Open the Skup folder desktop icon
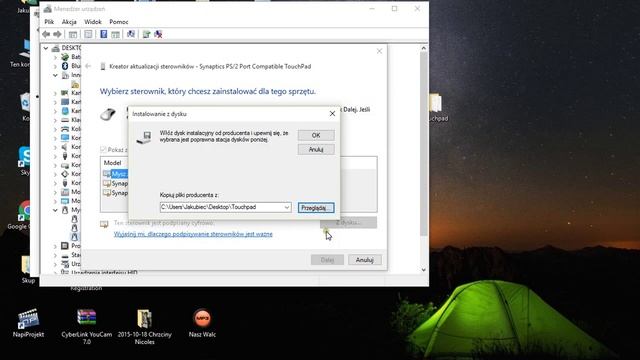Screen dimensions: 640x360 (27, 269)
